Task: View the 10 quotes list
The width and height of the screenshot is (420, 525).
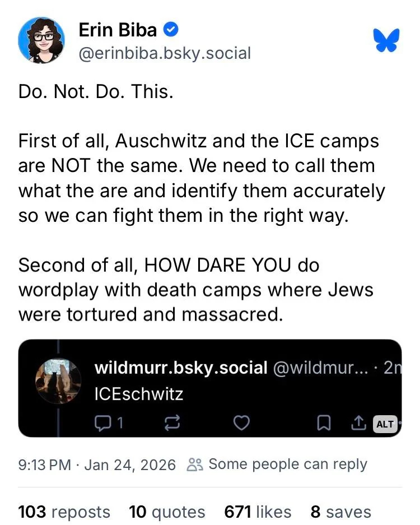Action: coord(167,512)
